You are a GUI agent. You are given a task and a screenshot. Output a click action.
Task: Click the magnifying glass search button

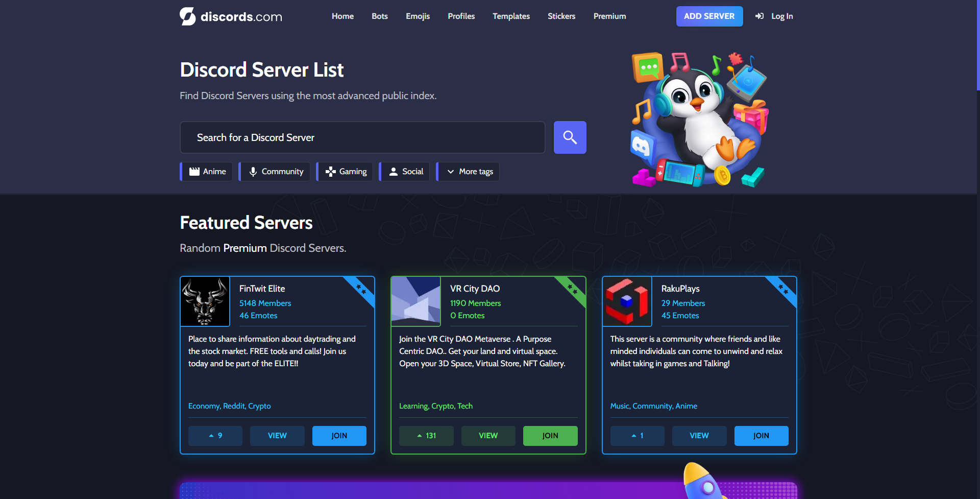(570, 137)
